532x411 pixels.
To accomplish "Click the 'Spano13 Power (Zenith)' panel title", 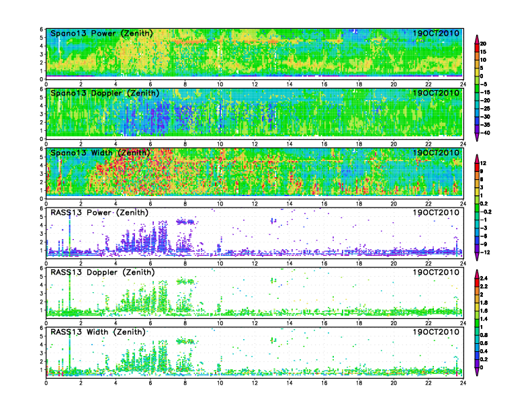I will coord(101,33).
